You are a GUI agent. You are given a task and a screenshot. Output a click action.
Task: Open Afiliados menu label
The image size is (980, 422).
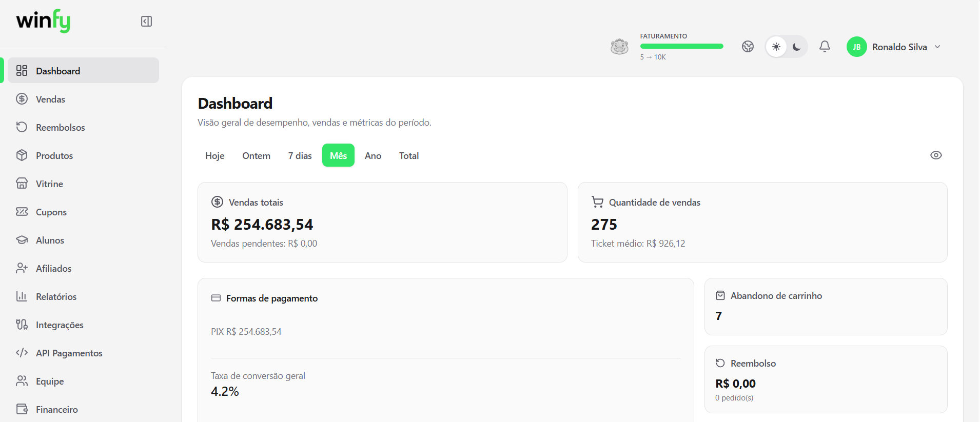(54, 269)
